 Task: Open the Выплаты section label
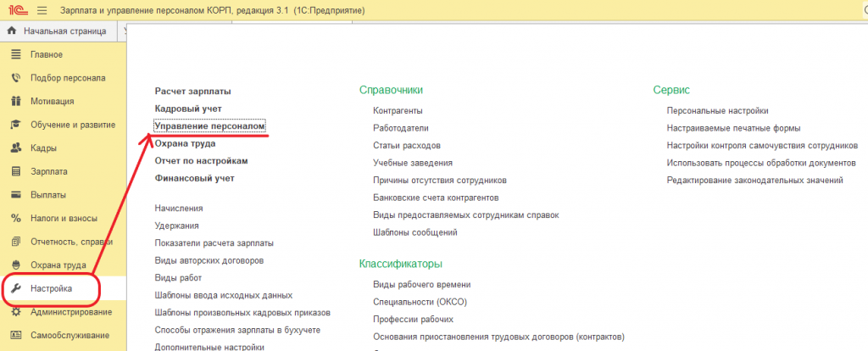pos(48,195)
